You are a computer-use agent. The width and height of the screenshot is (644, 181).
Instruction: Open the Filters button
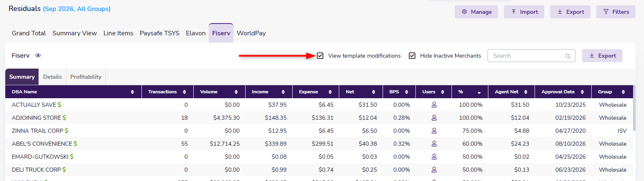tap(616, 12)
